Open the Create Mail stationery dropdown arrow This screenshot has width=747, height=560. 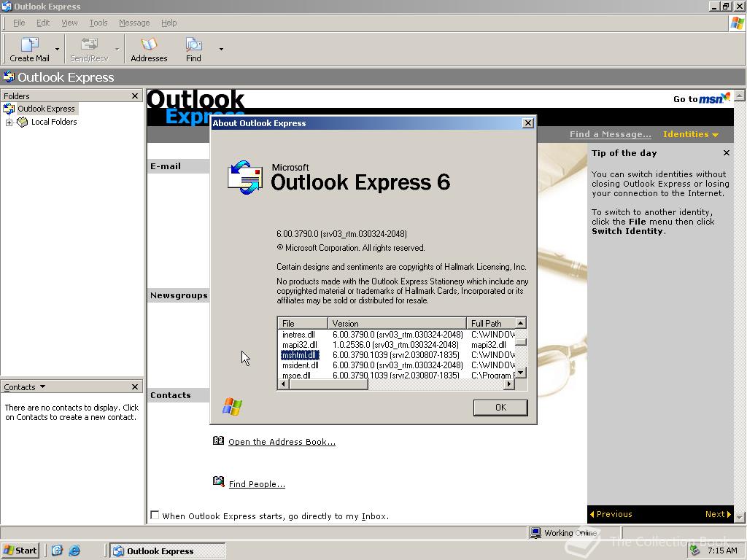point(57,49)
